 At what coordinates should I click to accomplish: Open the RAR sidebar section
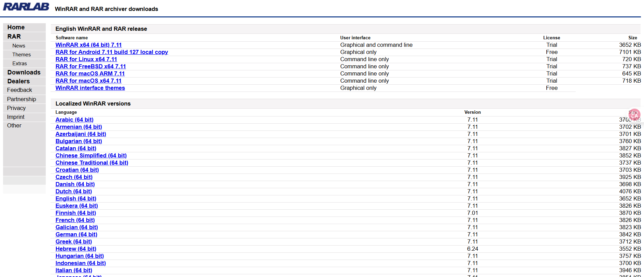point(14,37)
